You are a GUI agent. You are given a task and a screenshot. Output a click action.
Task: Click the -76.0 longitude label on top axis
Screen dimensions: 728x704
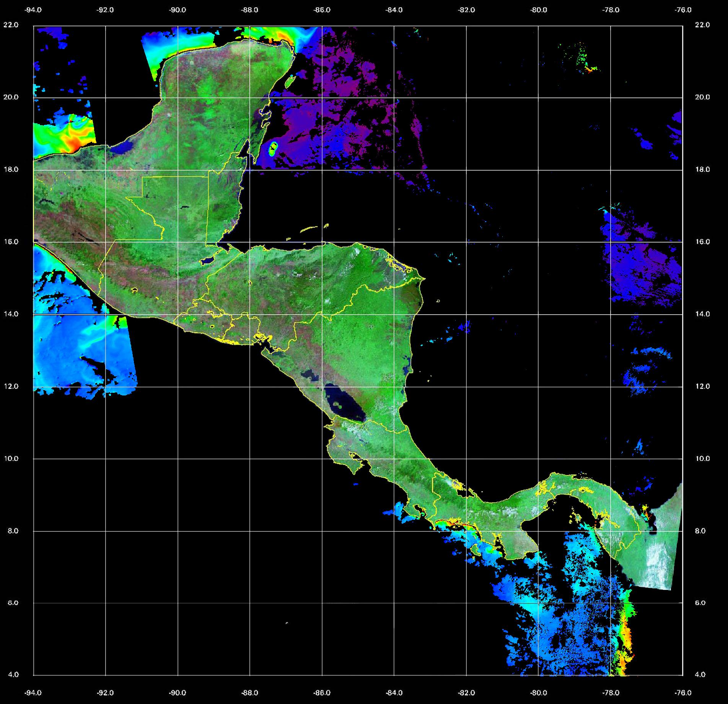tap(683, 10)
